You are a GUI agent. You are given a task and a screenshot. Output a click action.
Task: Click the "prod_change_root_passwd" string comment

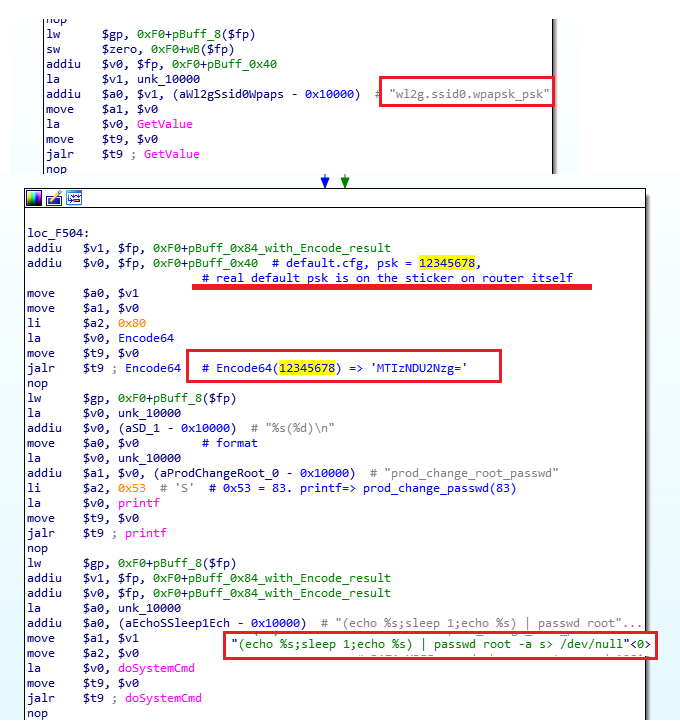pos(472,473)
